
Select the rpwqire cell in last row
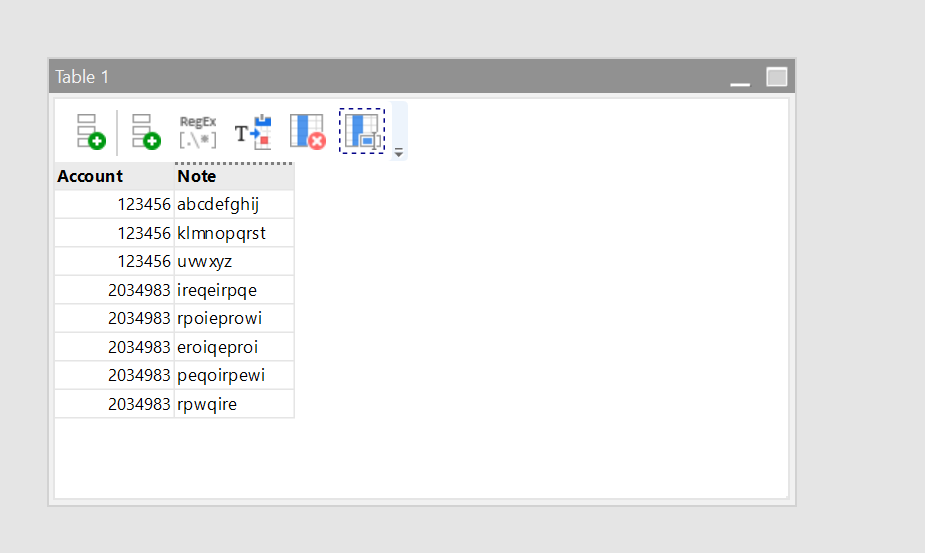pos(234,404)
